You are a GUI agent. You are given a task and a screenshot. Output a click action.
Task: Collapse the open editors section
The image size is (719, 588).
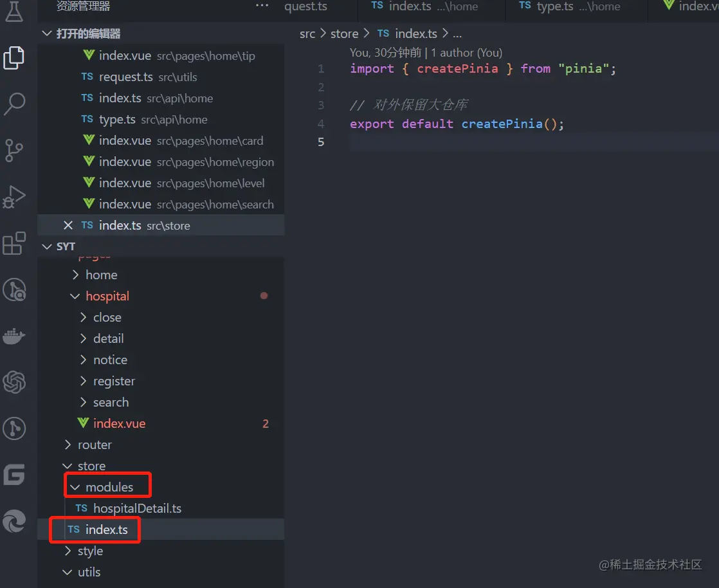pyautogui.click(x=46, y=33)
